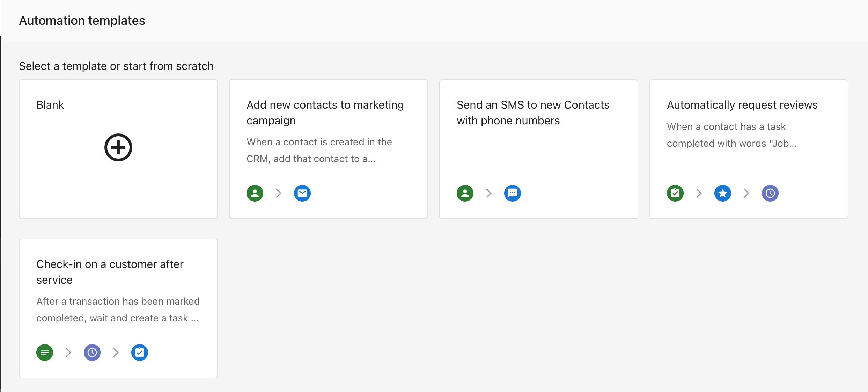Open 'Send an SMS to new Contacts' template
Viewport: 868px width, 392px height.
533,112
